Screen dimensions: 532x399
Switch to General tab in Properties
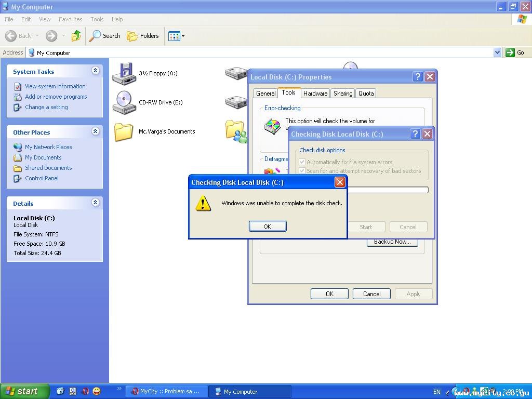(265, 94)
